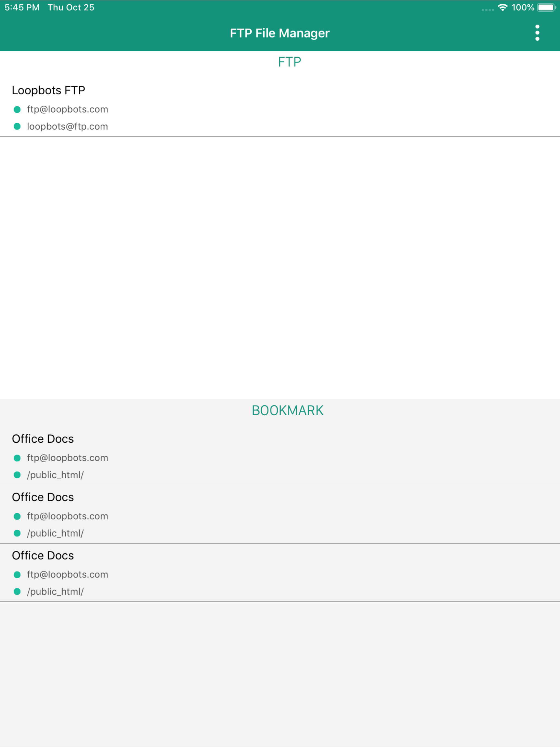The image size is (560, 747).
Task: Click ftp@loopbots.com in third bookmark
Action: click(68, 574)
